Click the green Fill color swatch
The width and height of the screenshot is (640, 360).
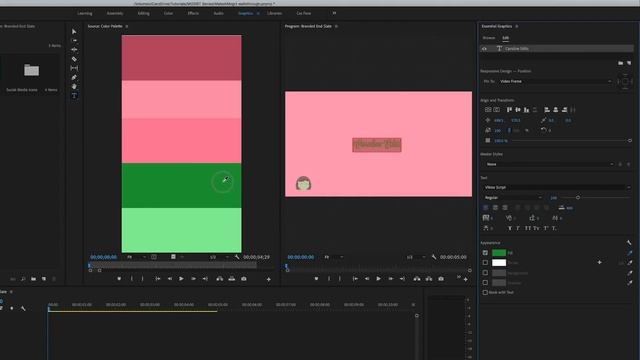499,253
